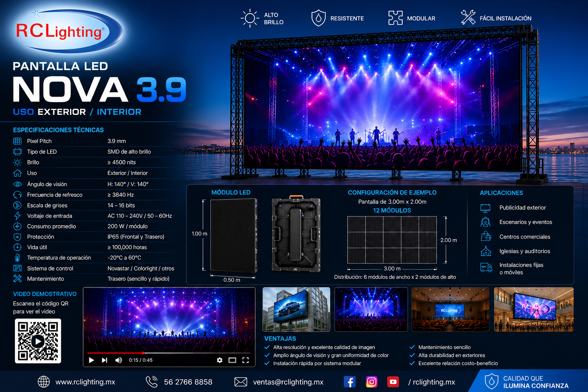
Task: Click the Mantenimiento wrench icon
Action: tap(18, 279)
